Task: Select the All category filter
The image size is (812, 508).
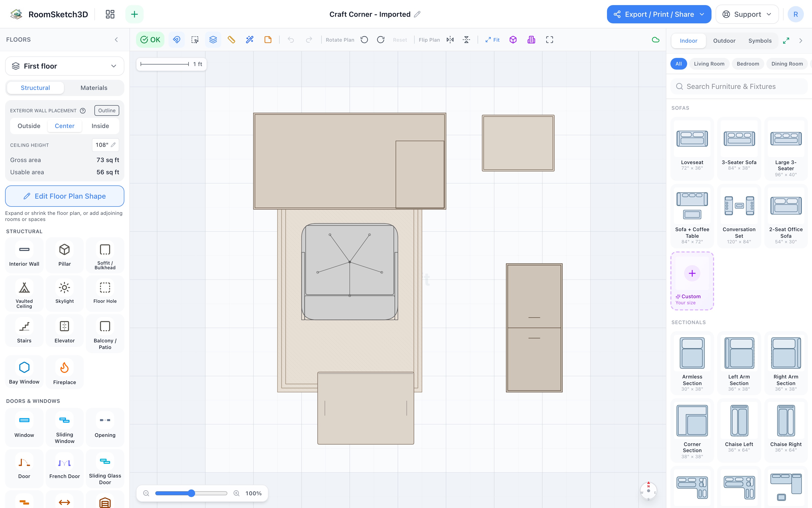Action: pyautogui.click(x=679, y=64)
